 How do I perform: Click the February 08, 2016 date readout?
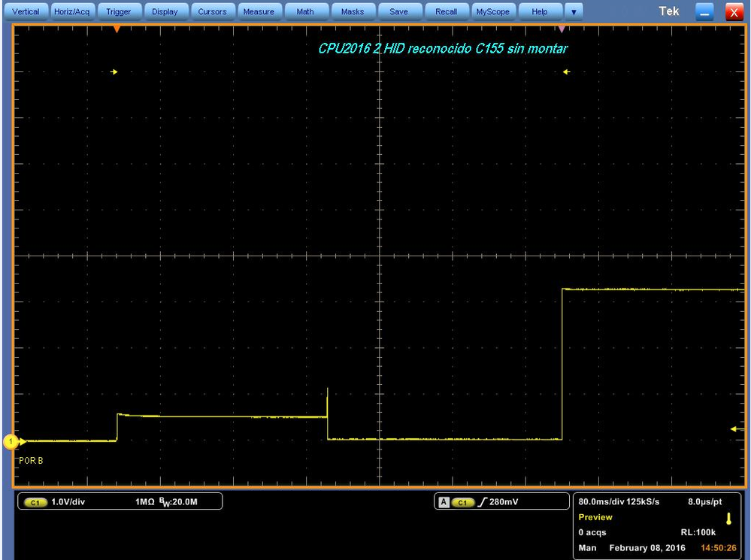647,548
